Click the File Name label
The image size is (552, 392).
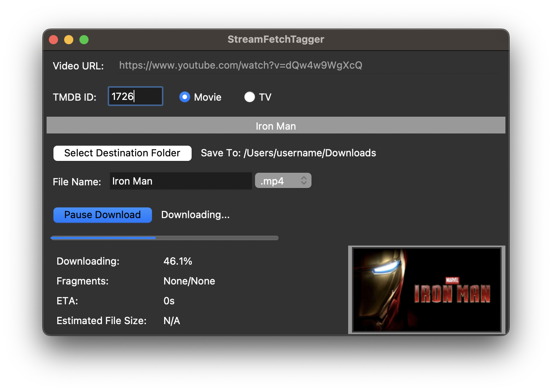pos(77,182)
